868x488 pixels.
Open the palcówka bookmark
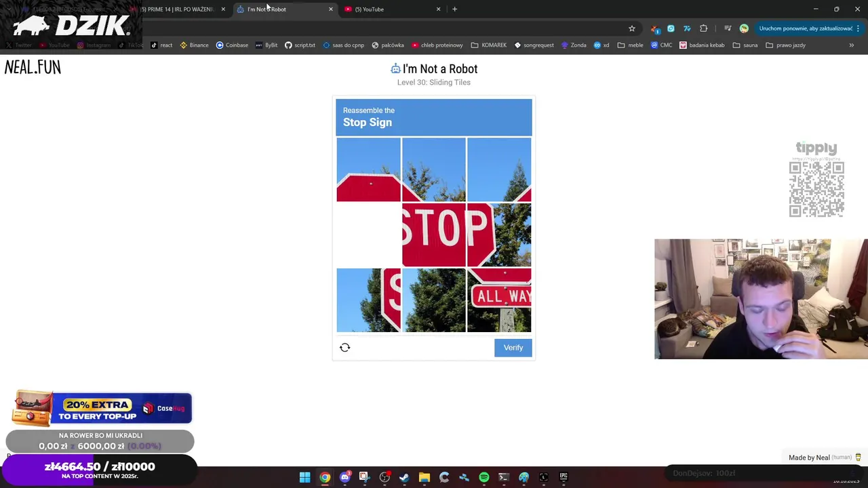(388, 45)
